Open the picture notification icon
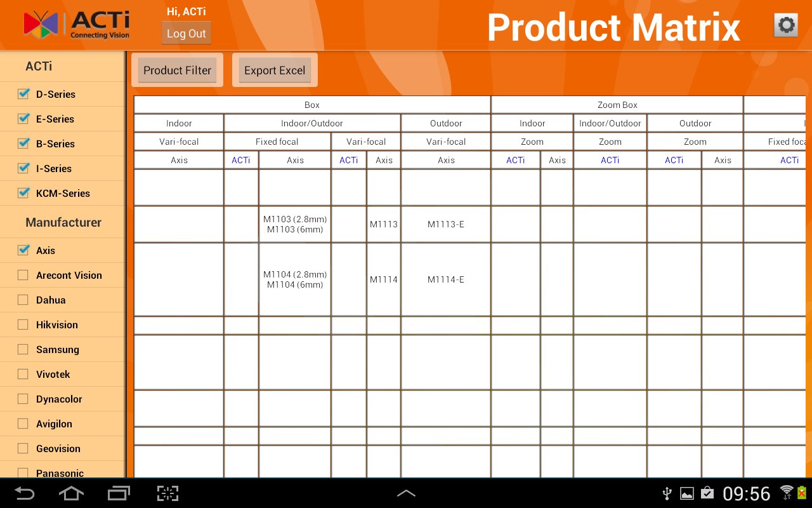Screen dimensions: 812x508 [687, 493]
